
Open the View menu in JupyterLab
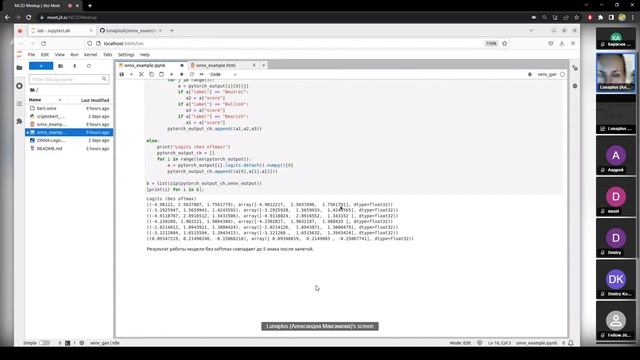pos(60,55)
